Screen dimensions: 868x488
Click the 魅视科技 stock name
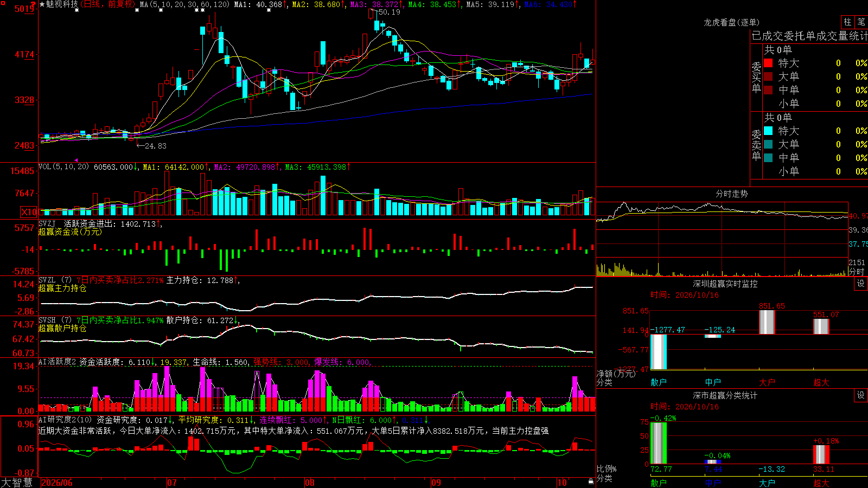tap(62, 4)
